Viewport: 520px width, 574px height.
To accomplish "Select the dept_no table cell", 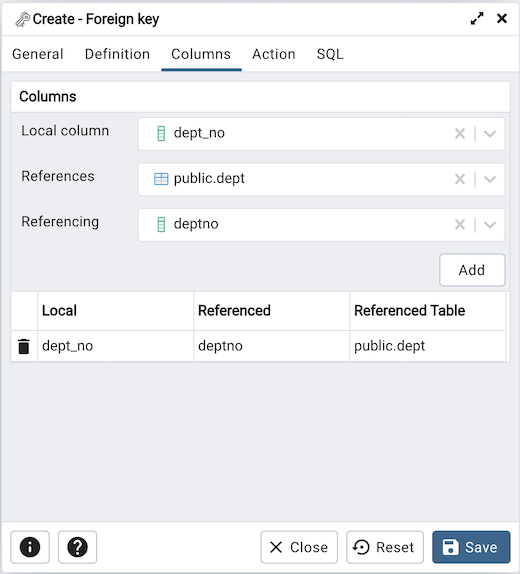I will coord(115,346).
